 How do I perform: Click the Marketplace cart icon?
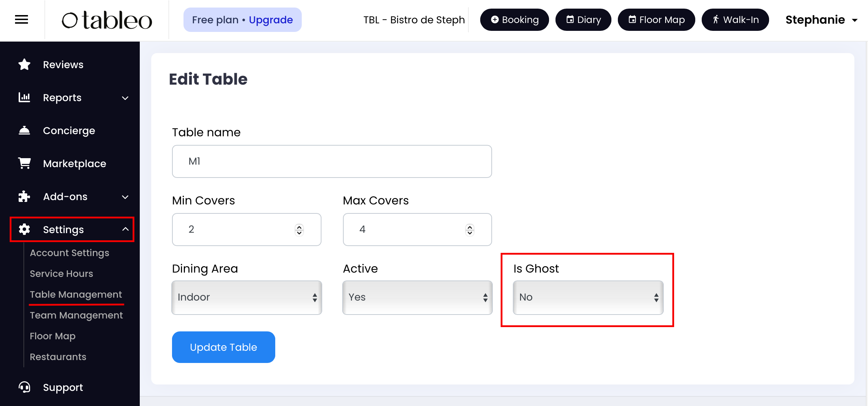coord(24,164)
